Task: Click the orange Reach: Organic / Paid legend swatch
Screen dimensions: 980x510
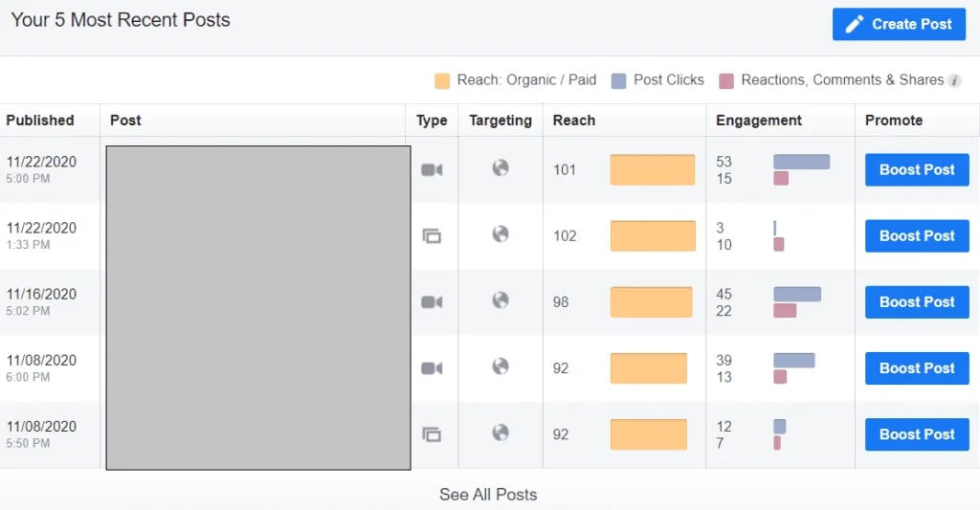Action: click(442, 80)
